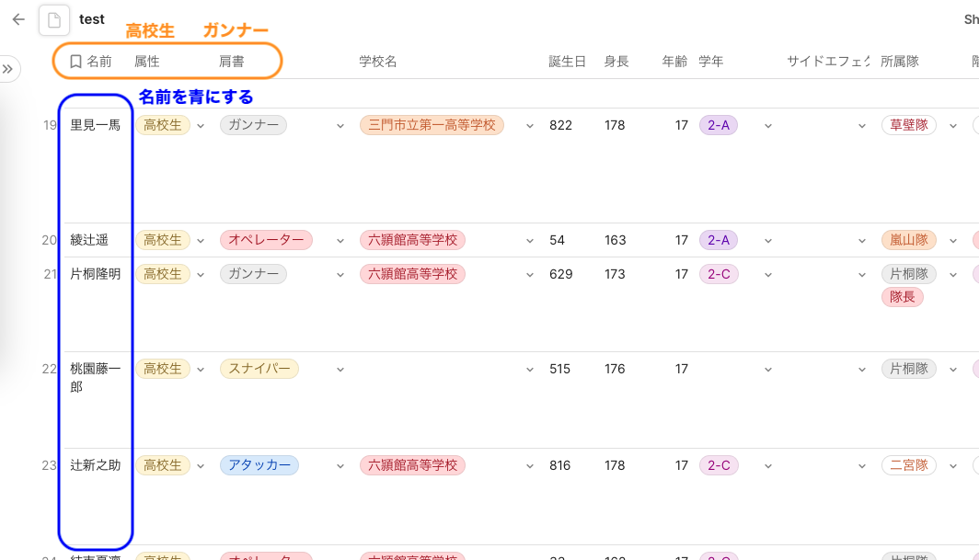Screen dimensions: 979x560
Task: Click the オペレーター tag in 綾辻遥 row
Action: (266, 240)
